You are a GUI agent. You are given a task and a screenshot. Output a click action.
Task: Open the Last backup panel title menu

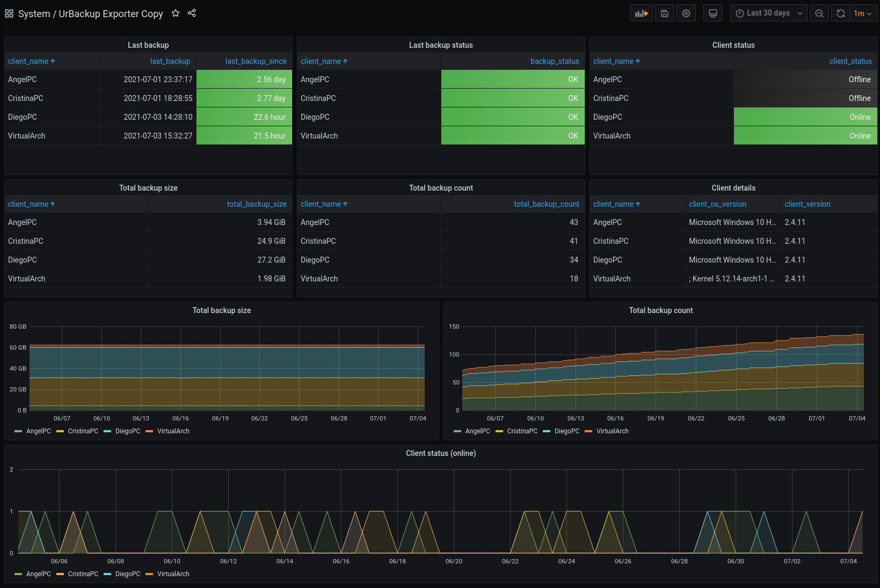[148, 45]
